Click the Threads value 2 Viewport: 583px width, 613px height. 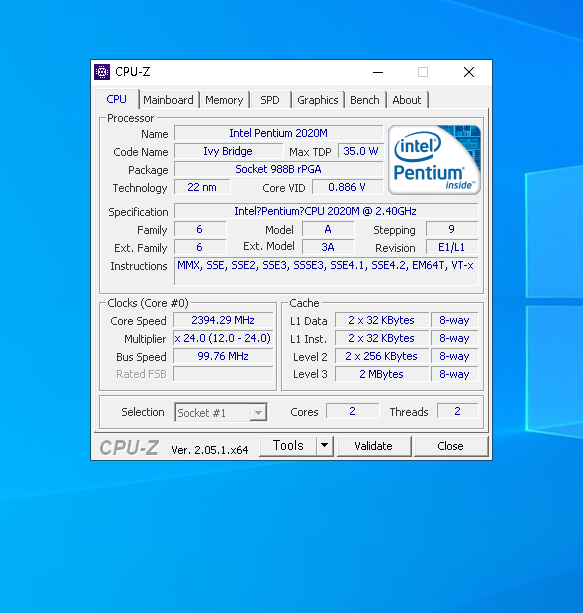click(x=457, y=411)
